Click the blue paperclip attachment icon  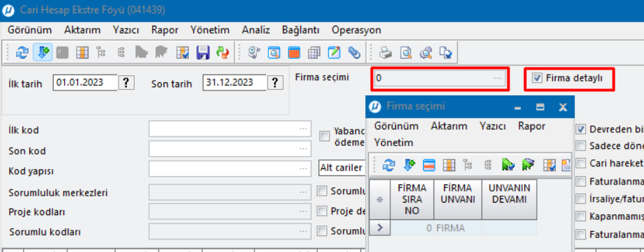pos(354,52)
